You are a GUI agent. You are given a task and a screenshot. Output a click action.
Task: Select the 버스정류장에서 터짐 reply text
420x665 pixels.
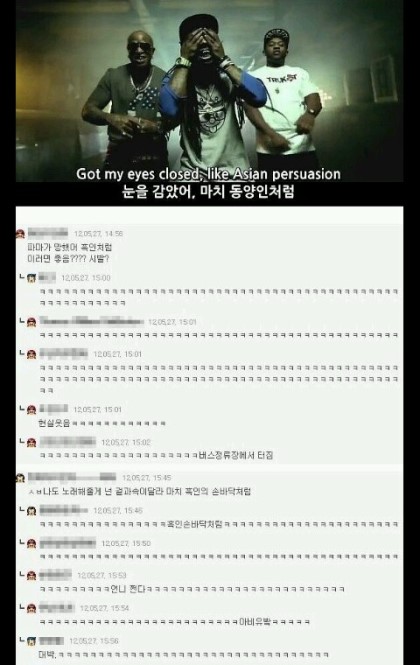[x=236, y=455]
